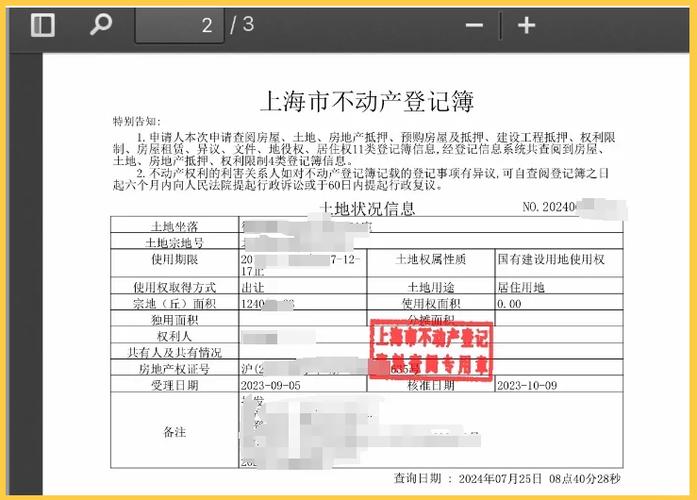
Task: Click the date 2023-10-09
Action: [x=527, y=385]
